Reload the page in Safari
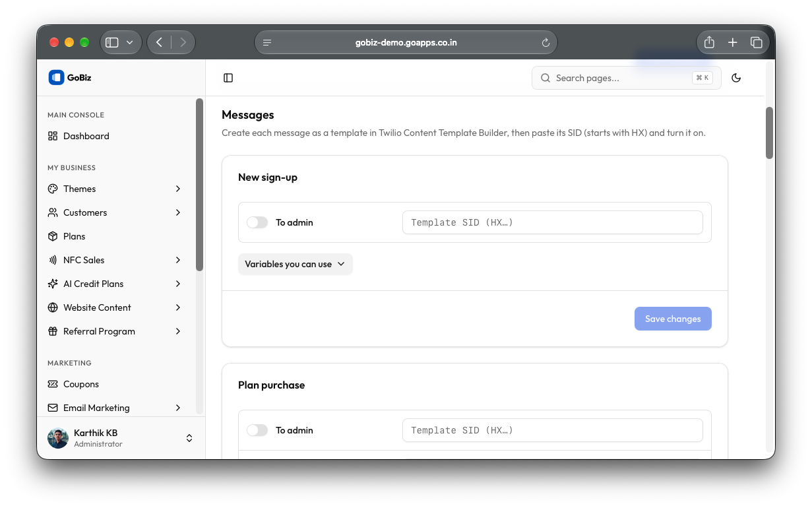812x508 pixels. click(546, 42)
